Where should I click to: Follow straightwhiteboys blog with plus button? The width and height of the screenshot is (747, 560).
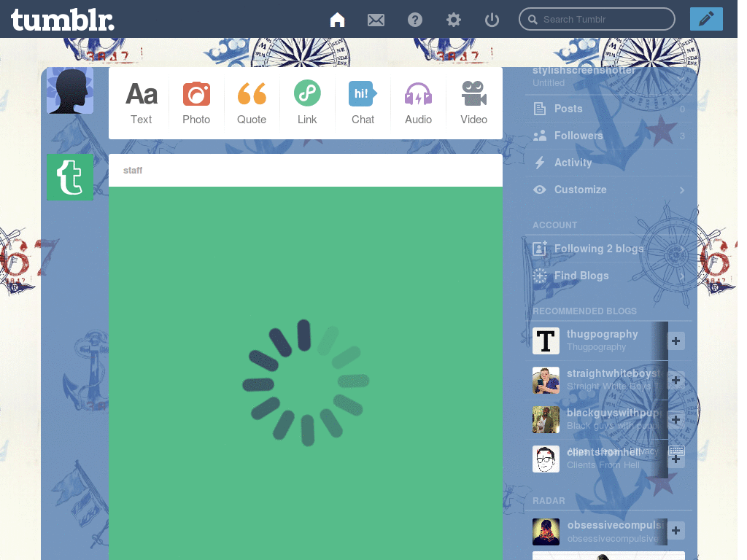coord(676,381)
